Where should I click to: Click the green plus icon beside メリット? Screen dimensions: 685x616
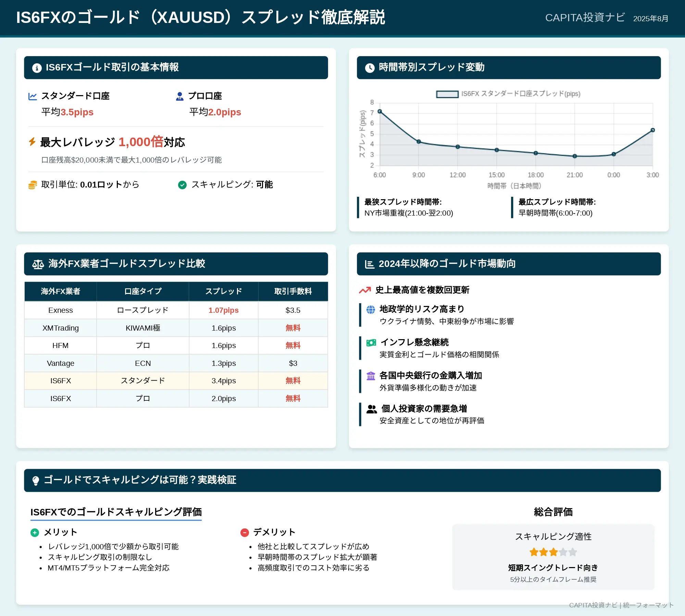(35, 532)
